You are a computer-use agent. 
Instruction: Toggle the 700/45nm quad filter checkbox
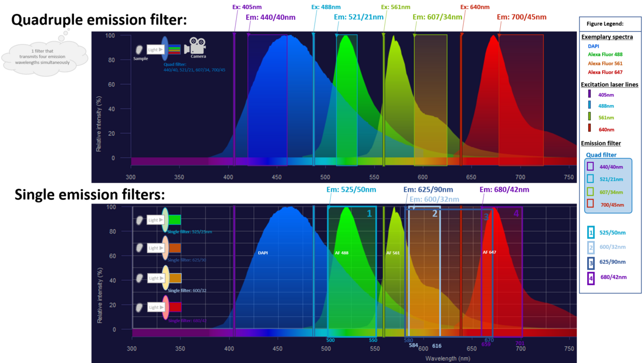pyautogui.click(x=590, y=205)
